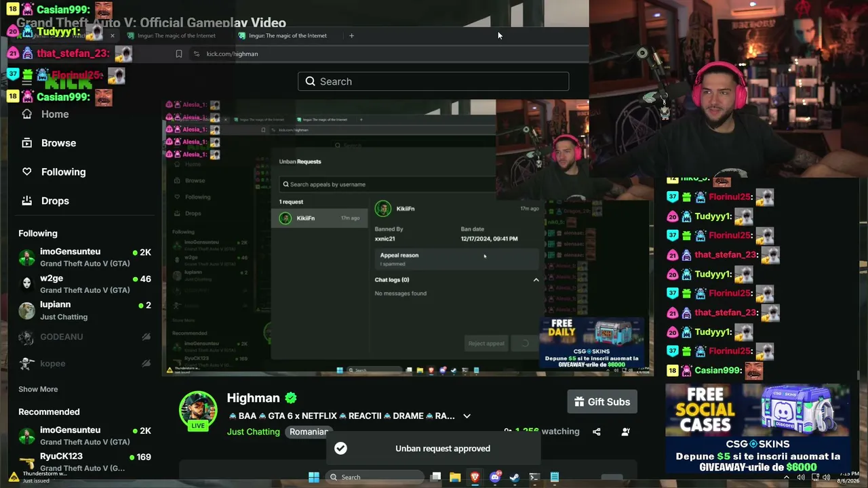This screenshot has height=488, width=868.
Task: Click the Browse icon in sidebar
Action: (27, 143)
